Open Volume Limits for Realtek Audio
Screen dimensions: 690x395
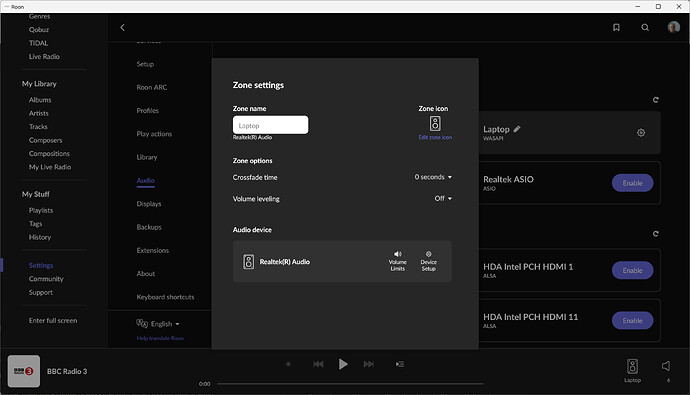tap(397, 261)
